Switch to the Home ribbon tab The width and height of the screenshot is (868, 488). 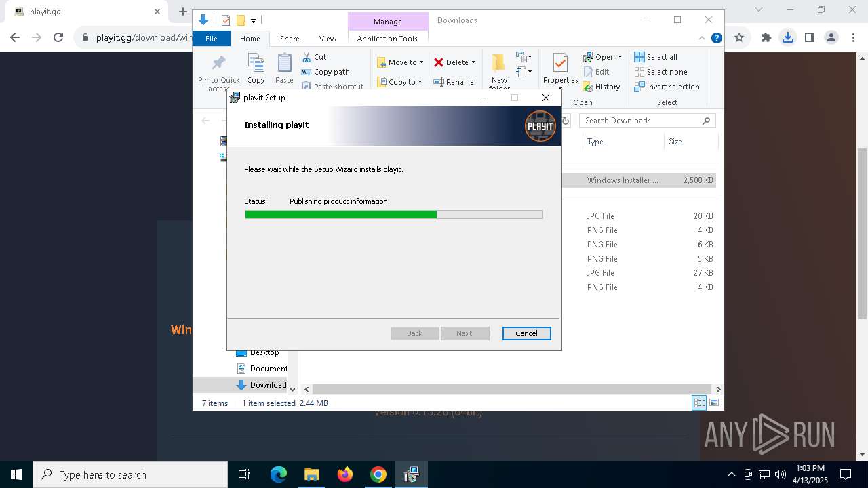(250, 39)
